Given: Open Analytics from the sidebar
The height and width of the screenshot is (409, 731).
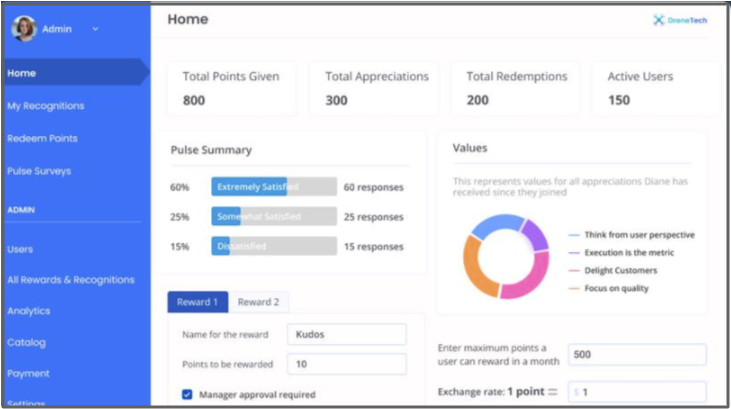Looking at the screenshot, I should (29, 311).
